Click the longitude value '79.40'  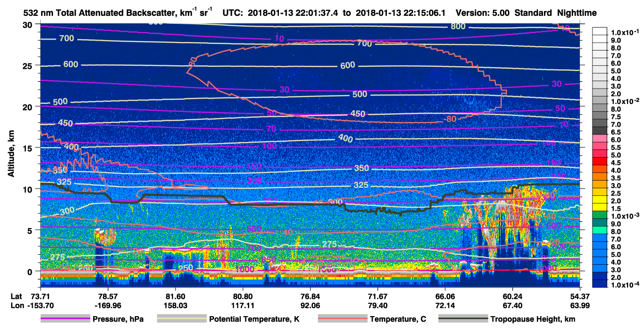377,305
